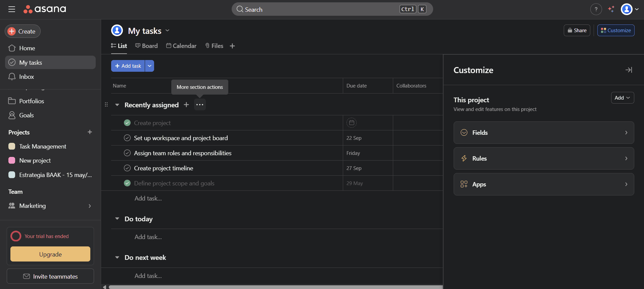
Task: Close the Customize panel with arrow icon
Action: [629, 70]
